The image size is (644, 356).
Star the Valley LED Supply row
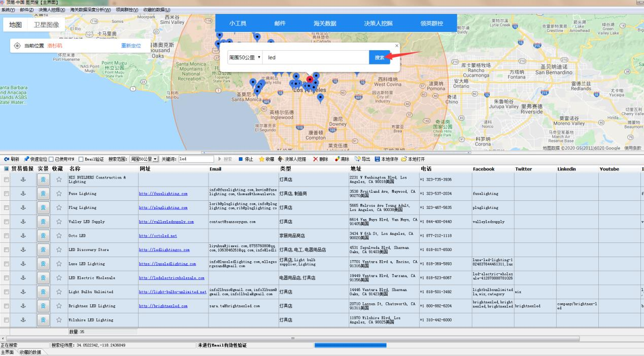[59, 222]
